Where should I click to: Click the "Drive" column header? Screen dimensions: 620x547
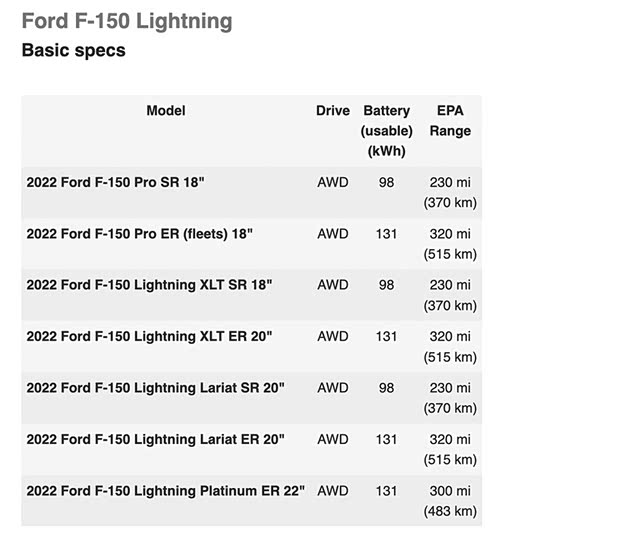(333, 111)
